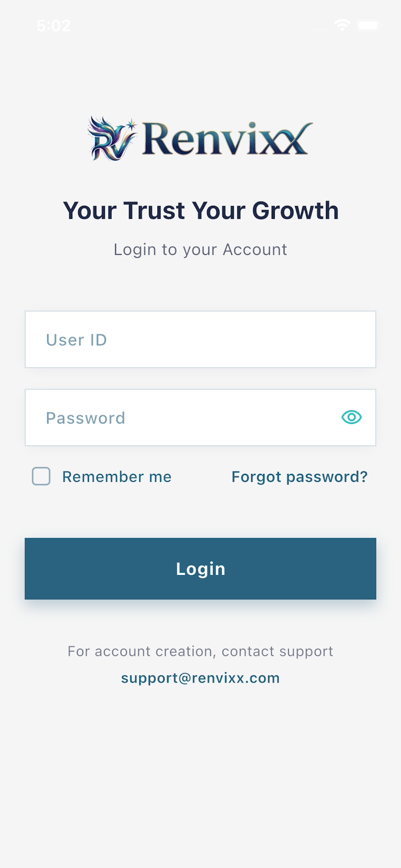
Task: Tap the Wi-Fi status icon
Action: pos(342,25)
